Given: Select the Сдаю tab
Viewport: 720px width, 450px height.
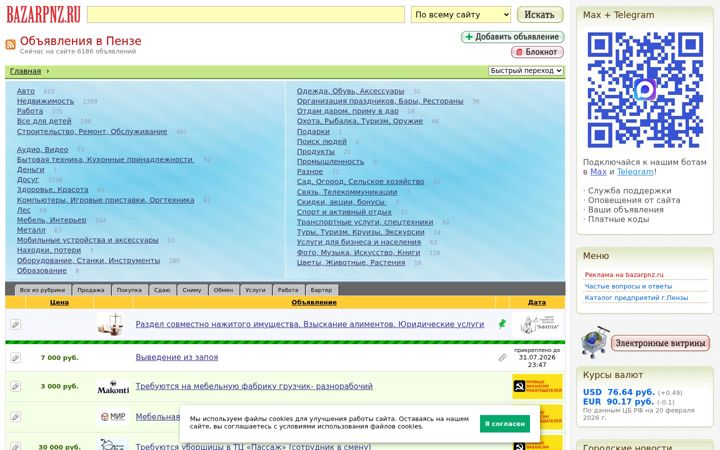Looking at the screenshot, I should tap(162, 290).
